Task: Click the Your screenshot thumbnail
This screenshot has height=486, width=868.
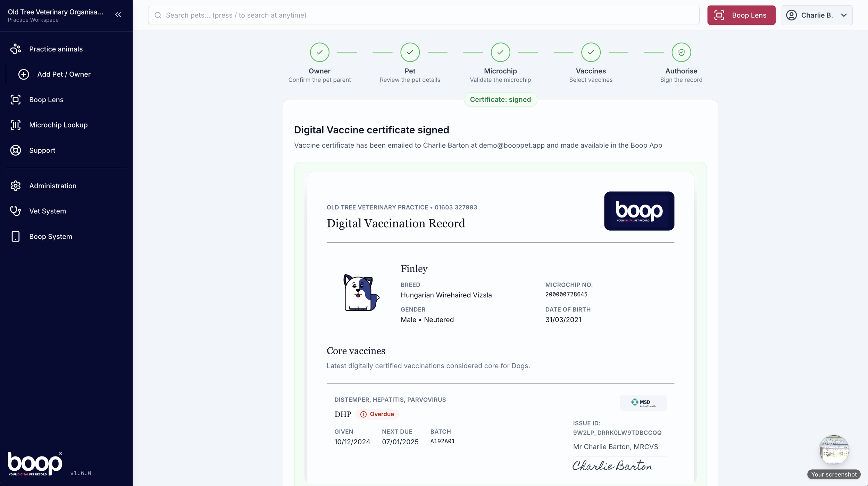Action: (834, 450)
